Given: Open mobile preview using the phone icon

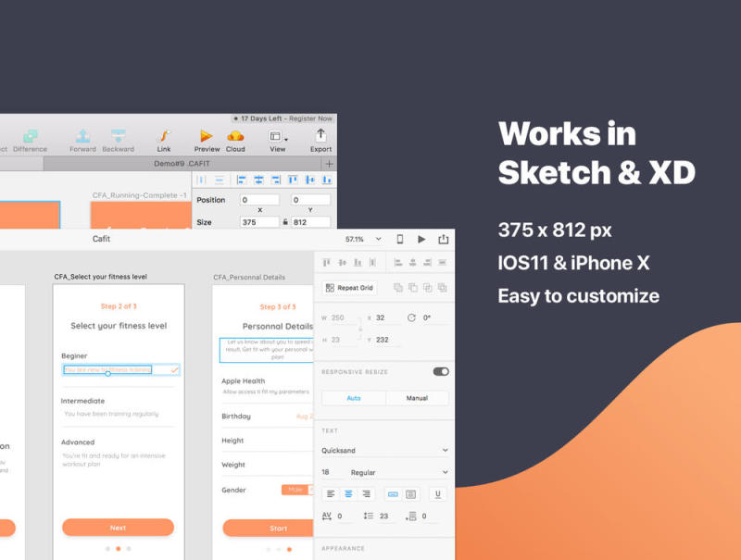Looking at the screenshot, I should click(x=401, y=239).
